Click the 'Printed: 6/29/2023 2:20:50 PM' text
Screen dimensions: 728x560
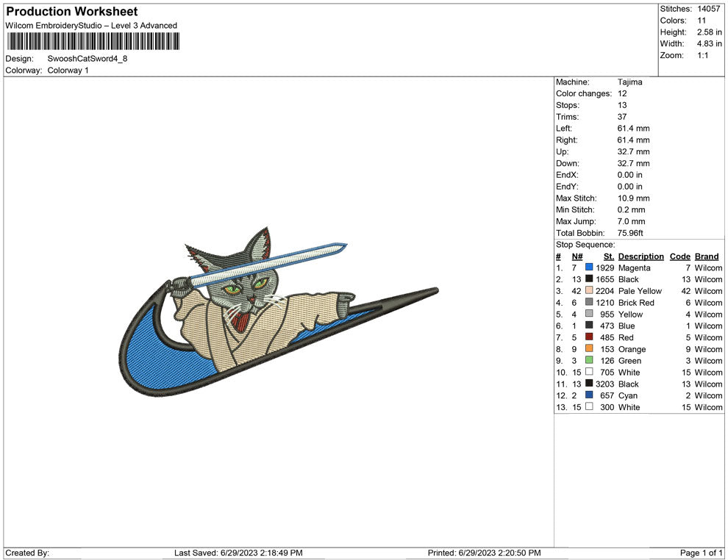[x=485, y=553]
